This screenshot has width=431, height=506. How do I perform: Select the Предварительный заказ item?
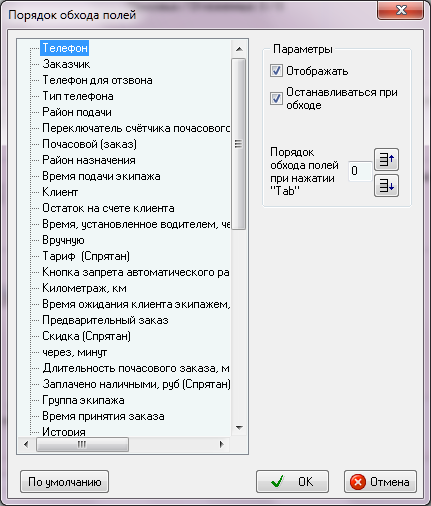coord(105,320)
